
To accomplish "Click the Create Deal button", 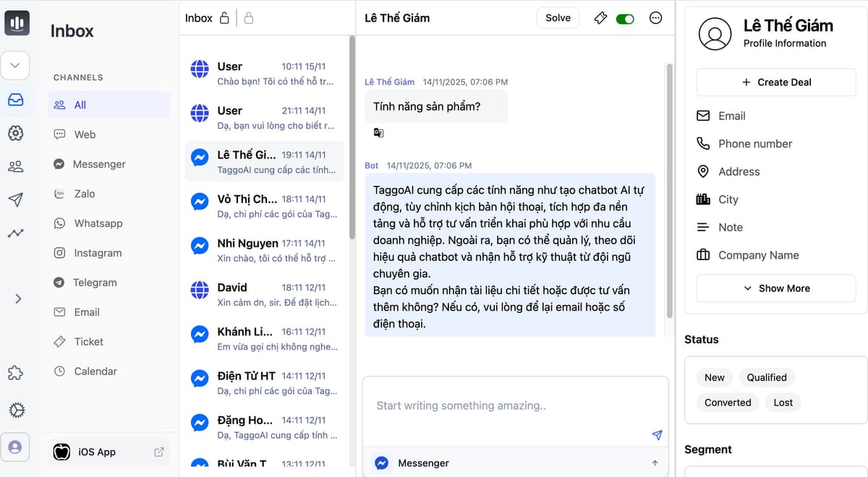I will [x=776, y=82].
